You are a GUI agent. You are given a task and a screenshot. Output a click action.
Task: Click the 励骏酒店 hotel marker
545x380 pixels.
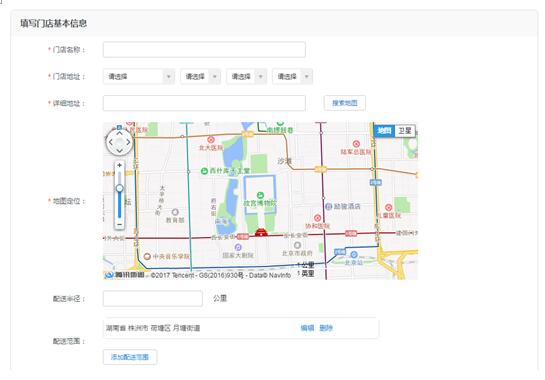click(x=328, y=207)
